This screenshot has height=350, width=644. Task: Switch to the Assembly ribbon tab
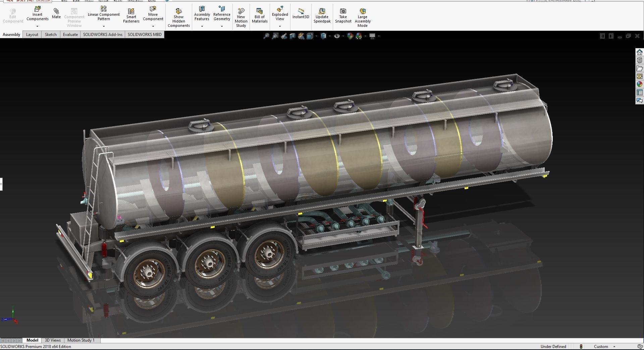[11, 35]
